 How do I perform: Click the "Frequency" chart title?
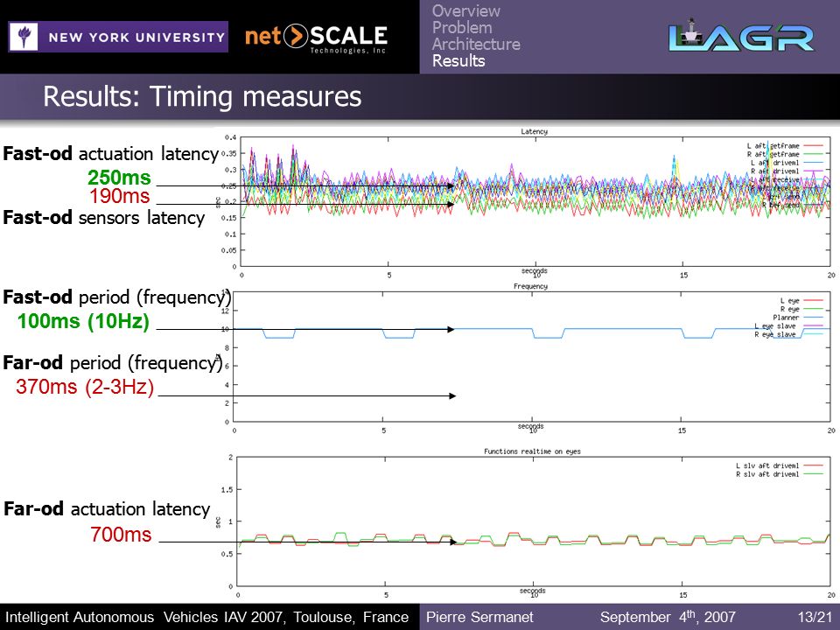click(x=530, y=286)
